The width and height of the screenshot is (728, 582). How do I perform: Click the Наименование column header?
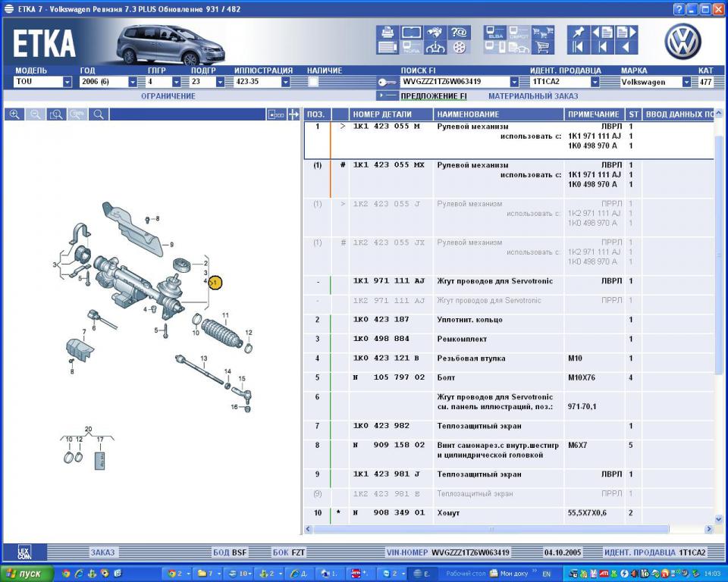(499, 114)
